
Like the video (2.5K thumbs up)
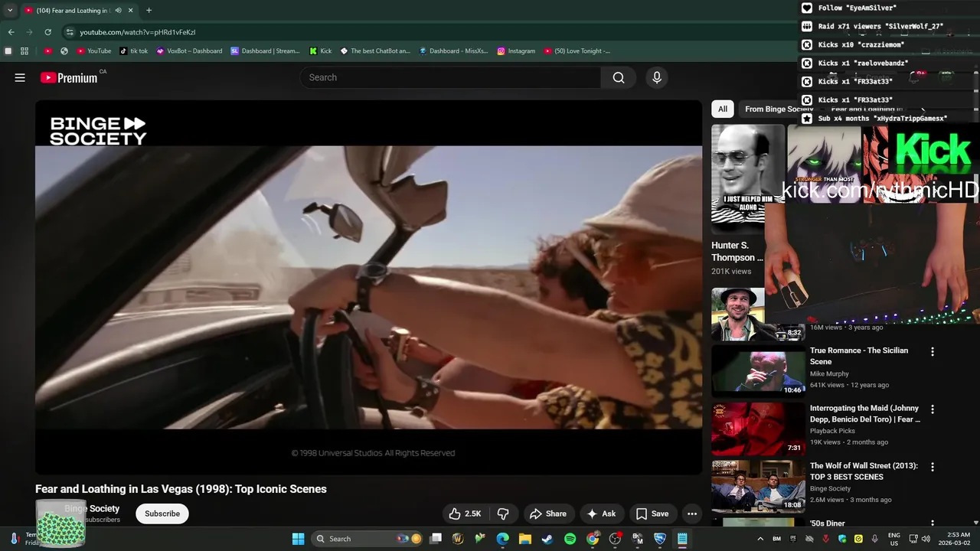pyautogui.click(x=465, y=514)
